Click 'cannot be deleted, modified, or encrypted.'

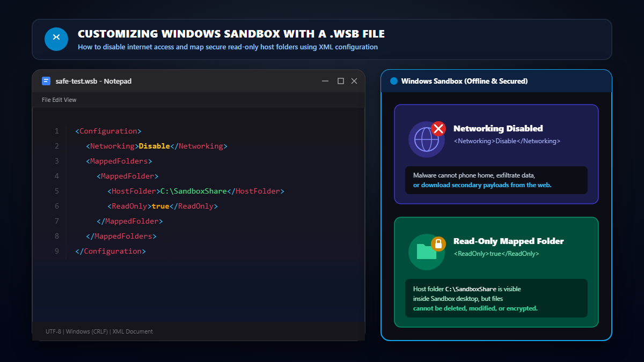coord(475,308)
